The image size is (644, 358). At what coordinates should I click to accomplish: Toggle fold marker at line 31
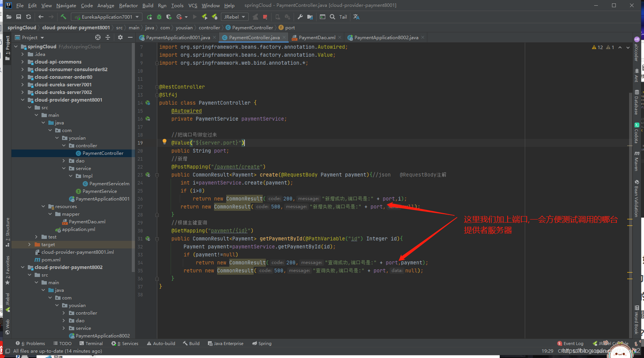[x=157, y=239]
